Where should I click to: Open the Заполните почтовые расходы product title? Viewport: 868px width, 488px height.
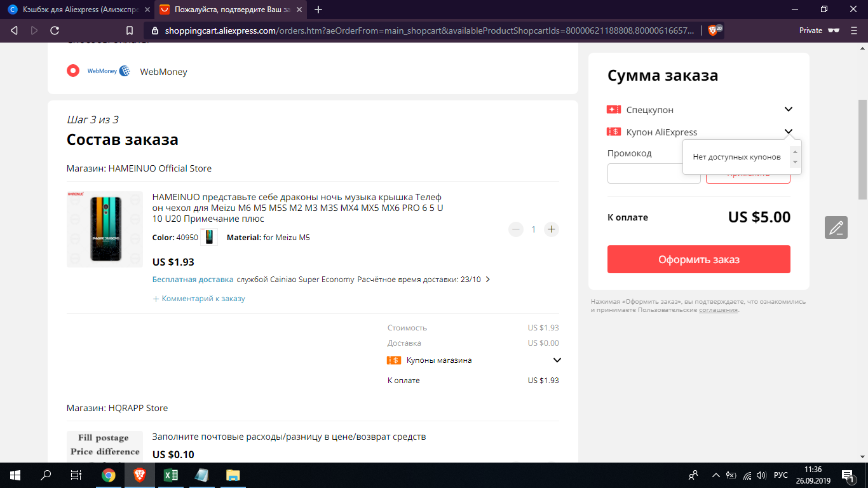[289, 437]
